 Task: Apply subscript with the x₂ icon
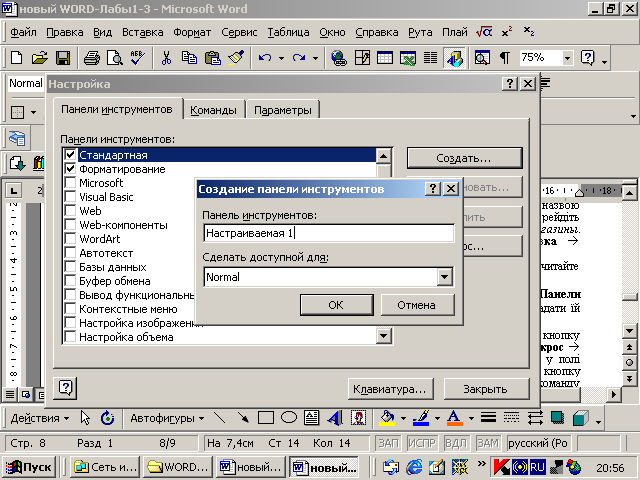(x=529, y=32)
